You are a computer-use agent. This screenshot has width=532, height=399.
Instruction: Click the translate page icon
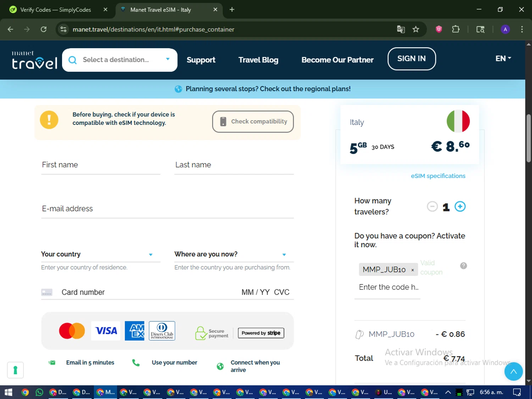pyautogui.click(x=401, y=29)
